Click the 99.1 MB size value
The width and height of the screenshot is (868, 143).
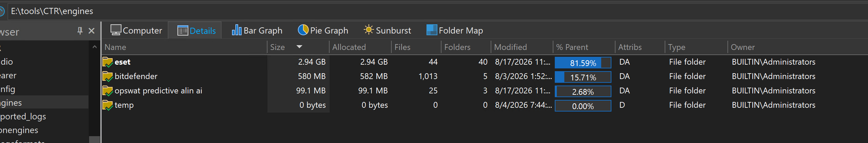click(x=311, y=91)
